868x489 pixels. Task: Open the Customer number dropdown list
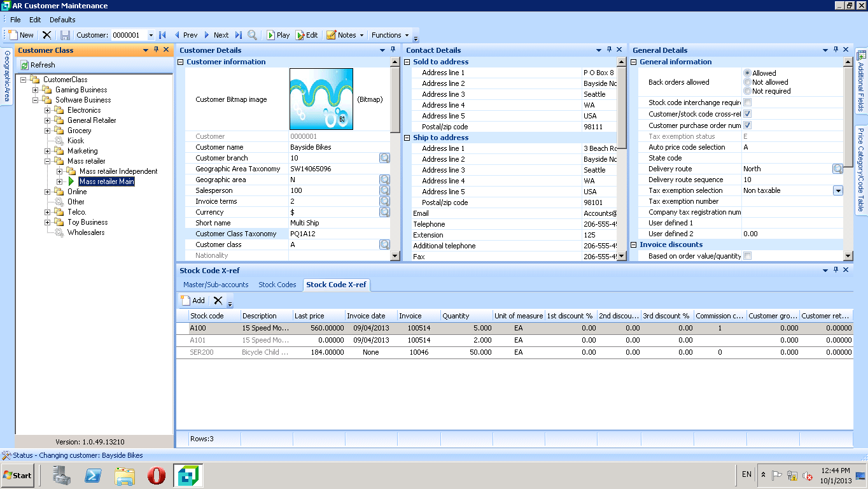(x=151, y=35)
